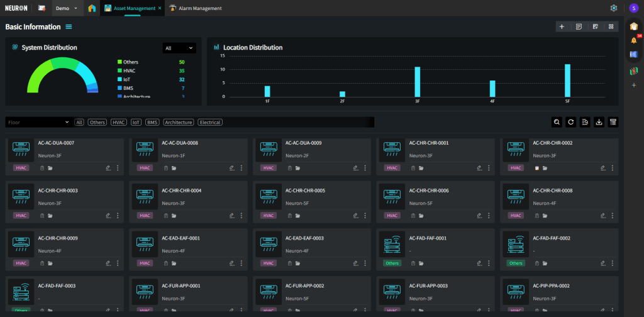
Task: Open the settings gear in the top bar
Action: (614, 8)
